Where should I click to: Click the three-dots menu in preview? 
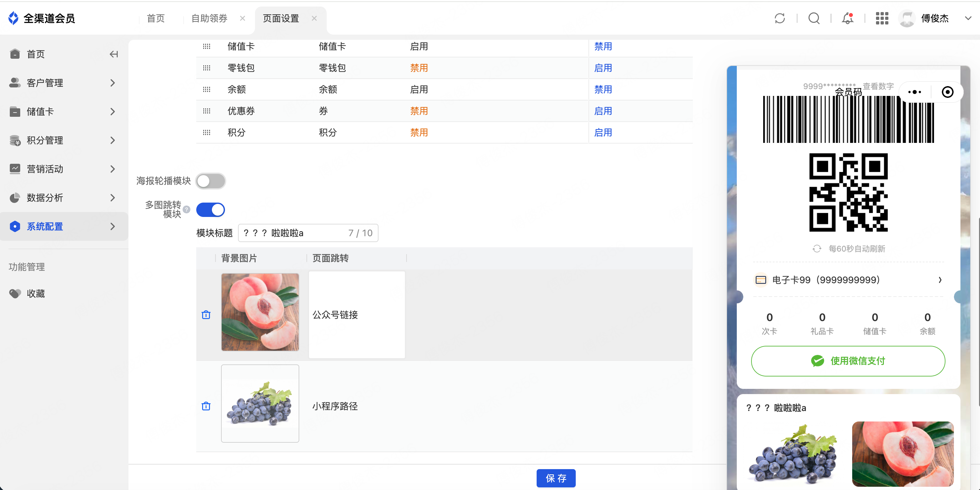tap(914, 92)
